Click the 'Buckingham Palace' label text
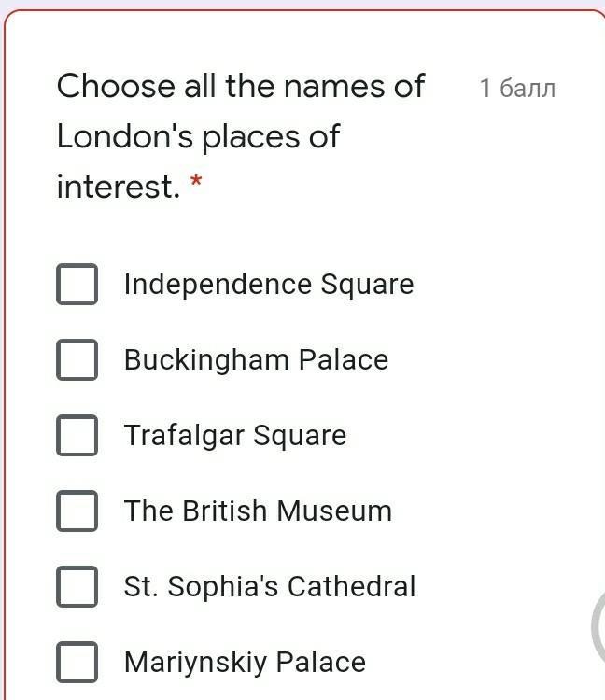This screenshot has height=700, width=605. (256, 360)
